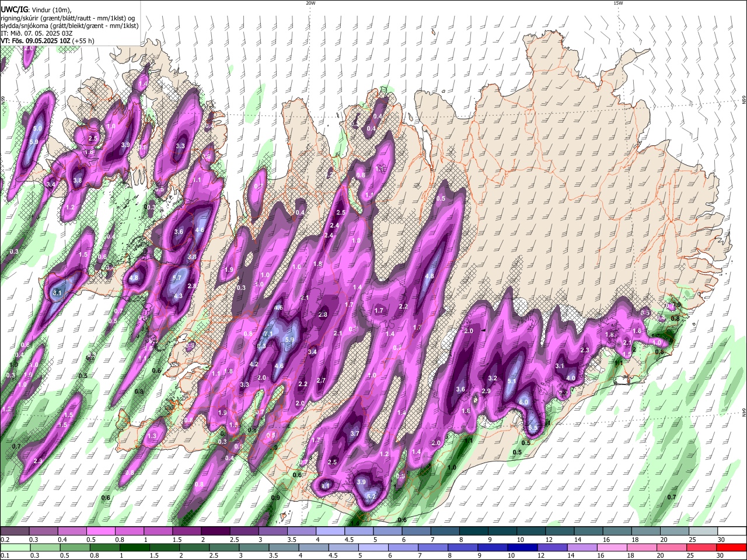This screenshot has height=560, width=747.
Task: Click the 4.0 precipitation value
Action: (x=571, y=378)
